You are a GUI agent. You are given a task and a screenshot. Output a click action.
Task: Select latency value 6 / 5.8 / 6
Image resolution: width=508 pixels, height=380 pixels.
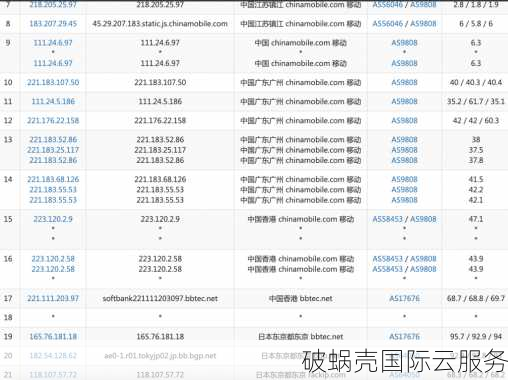[476, 24]
